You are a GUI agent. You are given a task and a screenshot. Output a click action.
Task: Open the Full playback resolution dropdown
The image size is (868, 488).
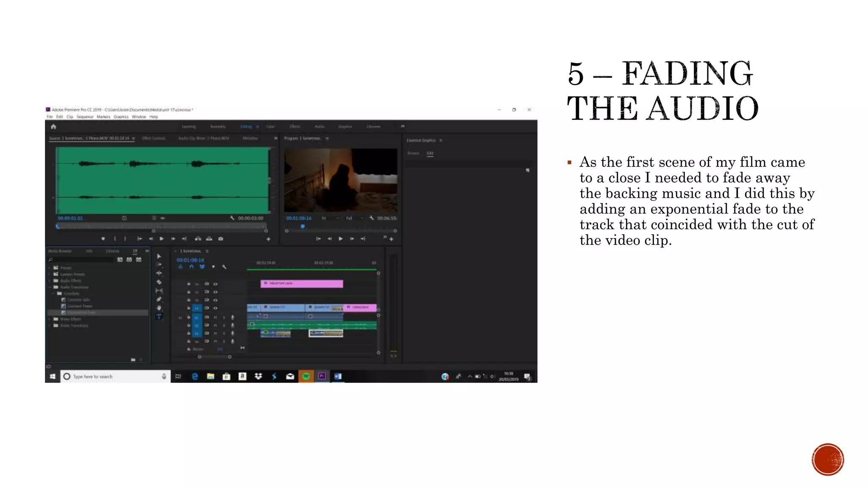[355, 218]
